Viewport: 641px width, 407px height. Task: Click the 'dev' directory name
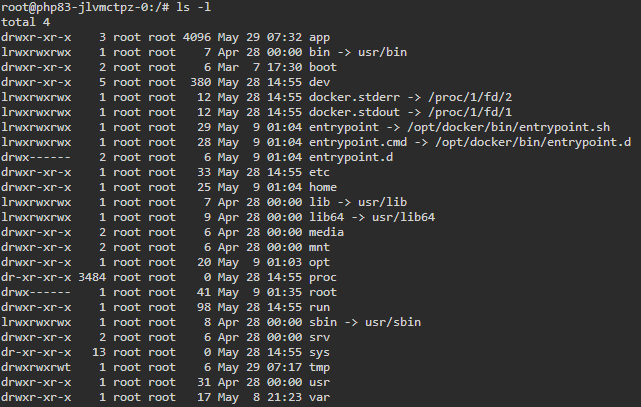319,82
